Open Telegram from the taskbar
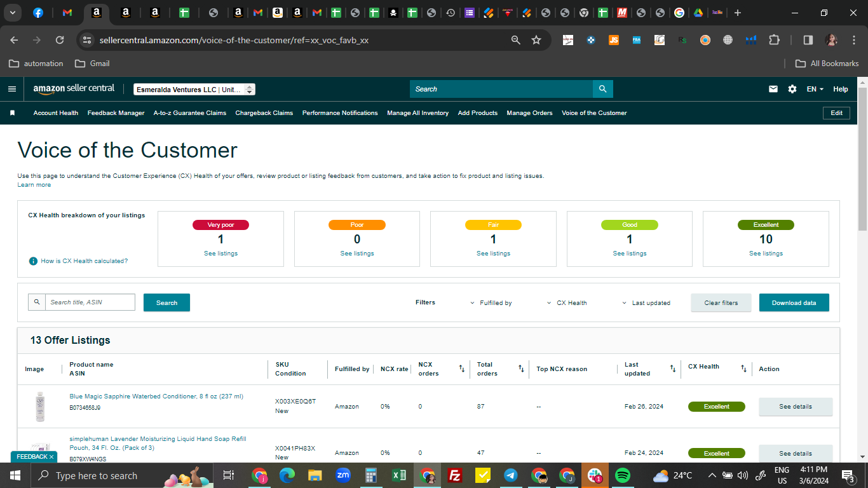 [511, 475]
